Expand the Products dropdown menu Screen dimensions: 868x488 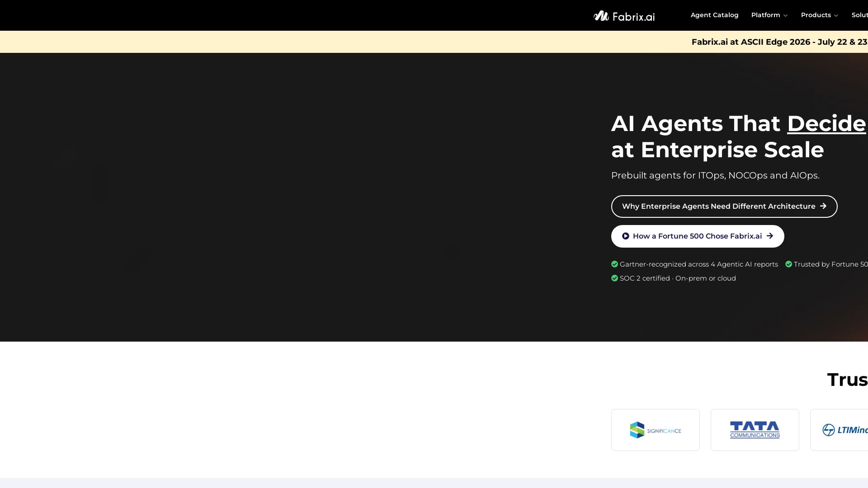pyautogui.click(x=820, y=15)
